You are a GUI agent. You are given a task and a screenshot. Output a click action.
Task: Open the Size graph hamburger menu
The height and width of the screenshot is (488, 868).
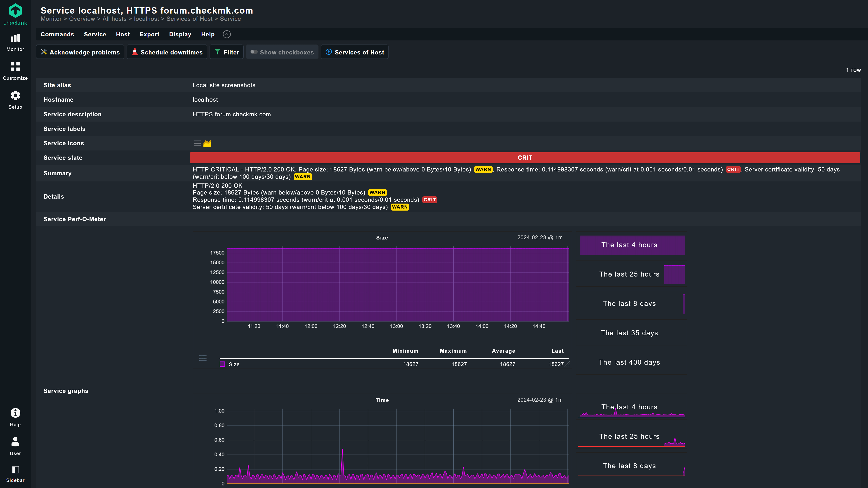click(x=203, y=358)
